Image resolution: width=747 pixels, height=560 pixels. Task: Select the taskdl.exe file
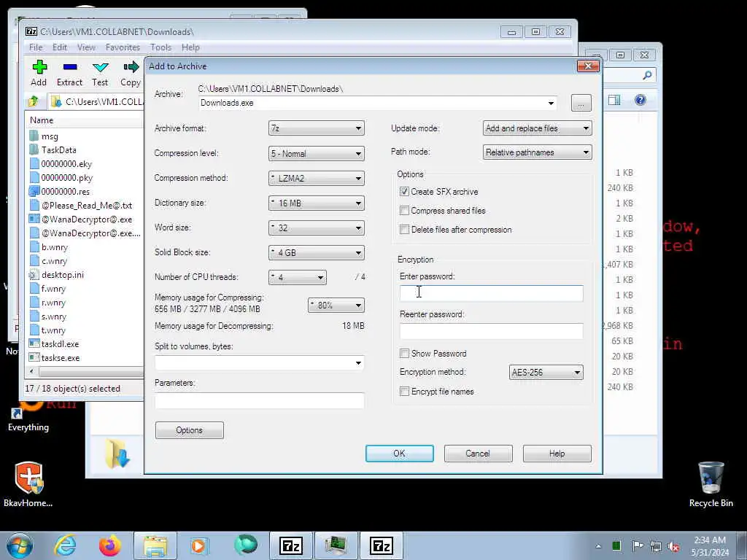60,344
